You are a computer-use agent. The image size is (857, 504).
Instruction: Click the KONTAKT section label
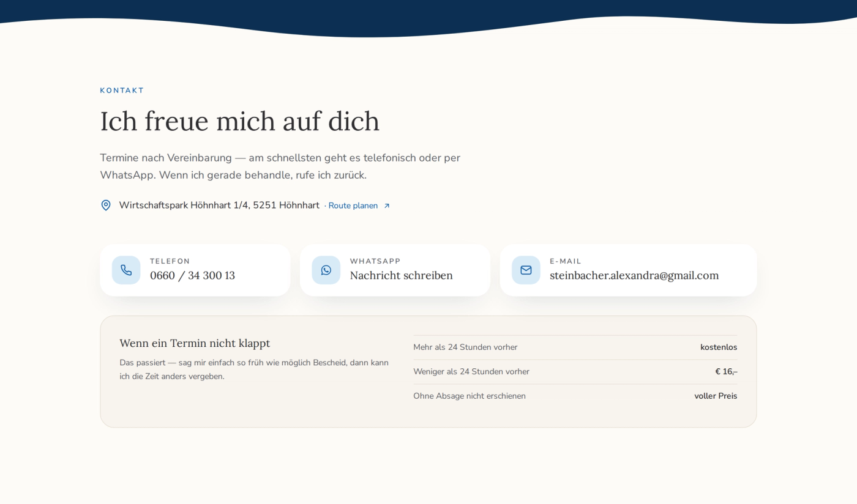[122, 91]
